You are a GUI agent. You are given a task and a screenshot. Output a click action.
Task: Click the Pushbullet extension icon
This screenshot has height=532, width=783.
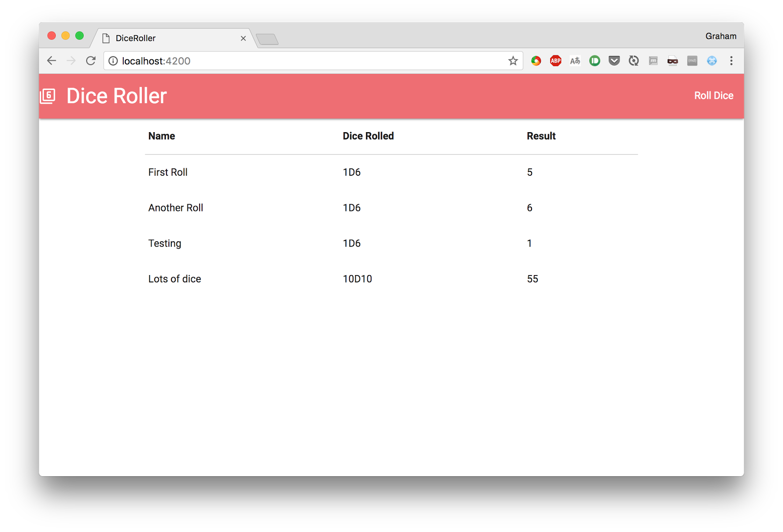click(x=594, y=61)
